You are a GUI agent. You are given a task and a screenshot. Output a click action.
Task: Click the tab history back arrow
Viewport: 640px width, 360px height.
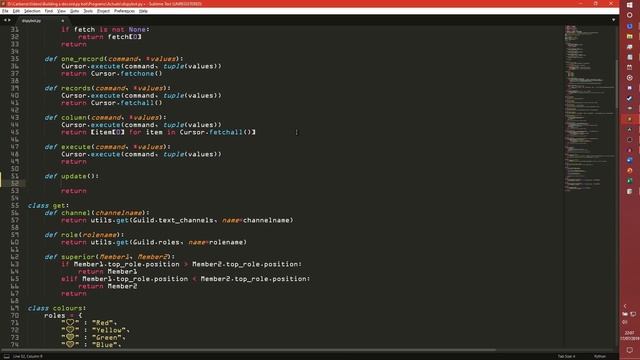coord(5,20)
